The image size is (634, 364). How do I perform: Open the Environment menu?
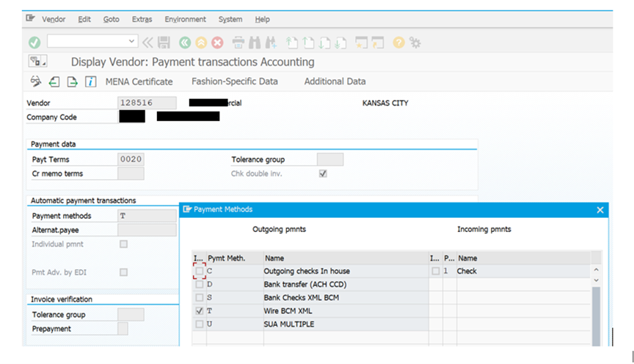[x=186, y=19]
